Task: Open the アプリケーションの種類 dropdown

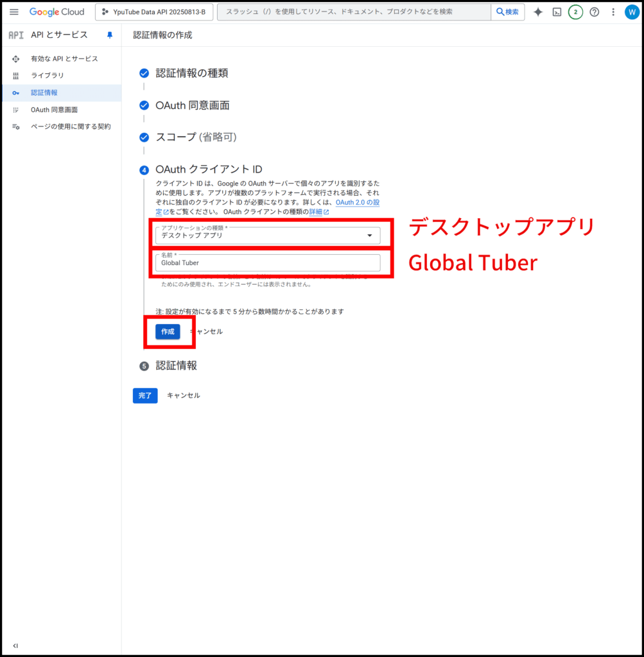Action: click(268, 235)
